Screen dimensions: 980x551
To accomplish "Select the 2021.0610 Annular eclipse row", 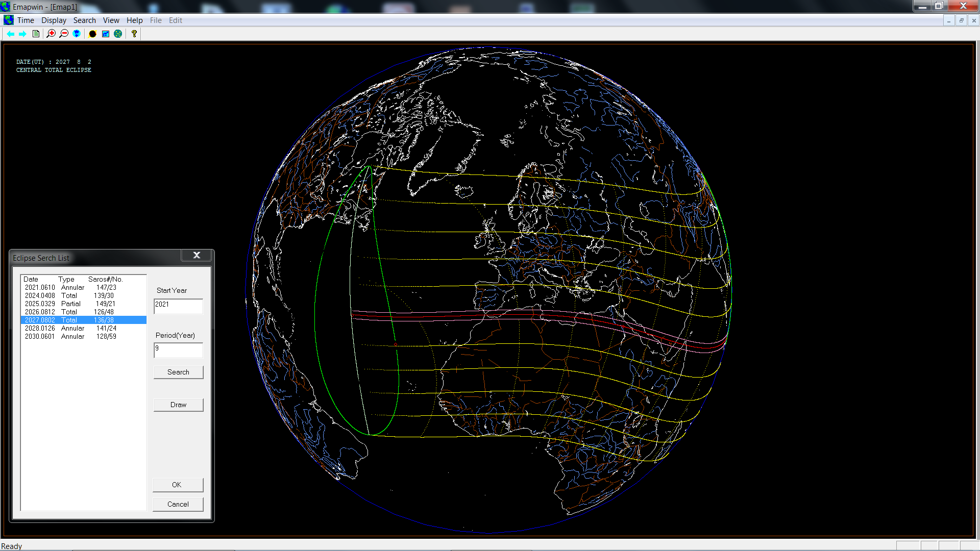I will pyautogui.click(x=84, y=287).
